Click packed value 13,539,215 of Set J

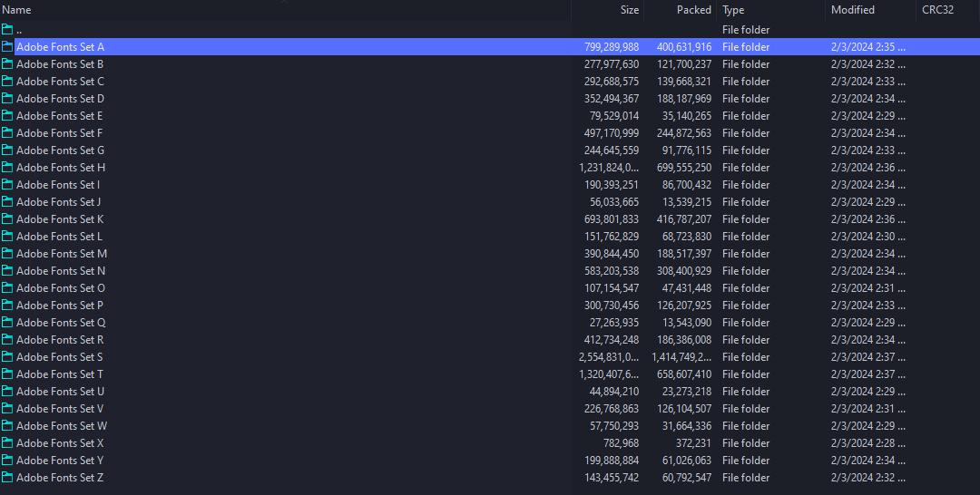click(687, 201)
